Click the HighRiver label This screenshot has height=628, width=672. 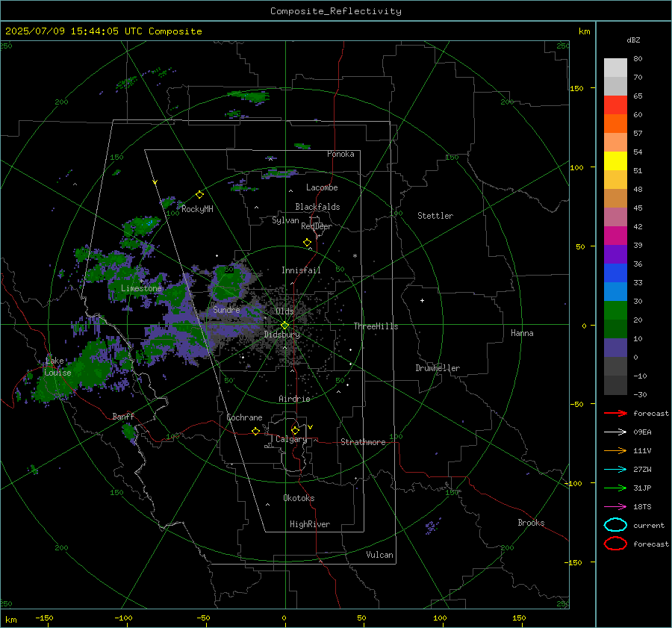(310, 524)
